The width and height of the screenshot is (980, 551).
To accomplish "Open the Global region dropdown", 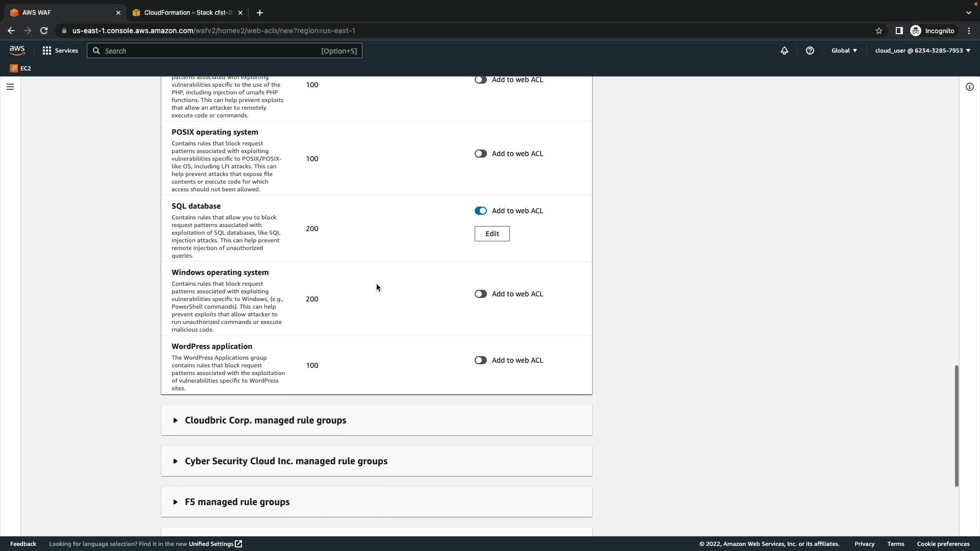I will tap(844, 51).
